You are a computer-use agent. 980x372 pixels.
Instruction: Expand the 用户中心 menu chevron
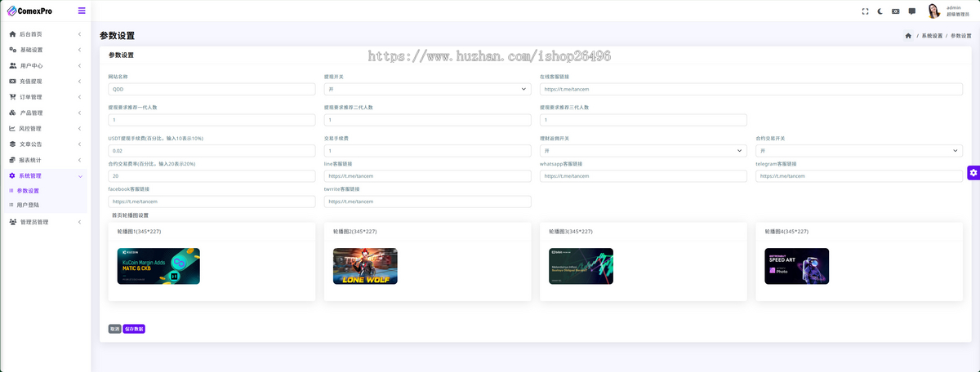click(79, 65)
